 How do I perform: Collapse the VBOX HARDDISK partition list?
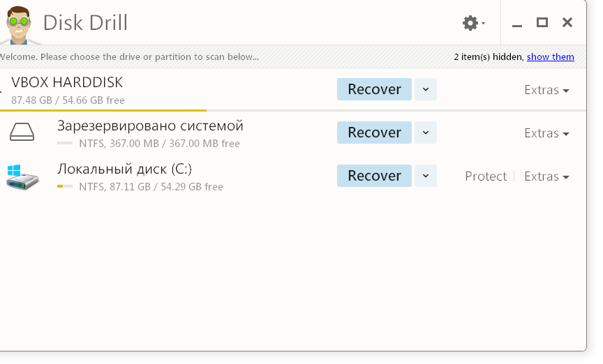pos(1,90)
